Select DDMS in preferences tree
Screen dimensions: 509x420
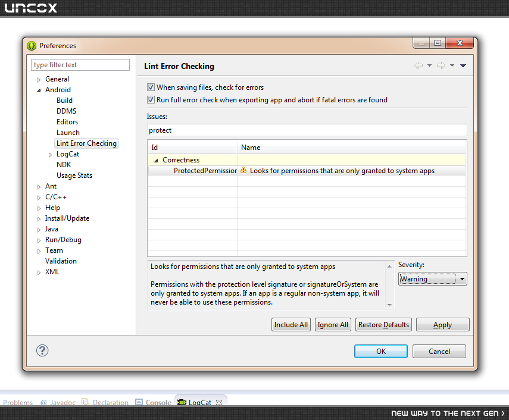(x=66, y=111)
